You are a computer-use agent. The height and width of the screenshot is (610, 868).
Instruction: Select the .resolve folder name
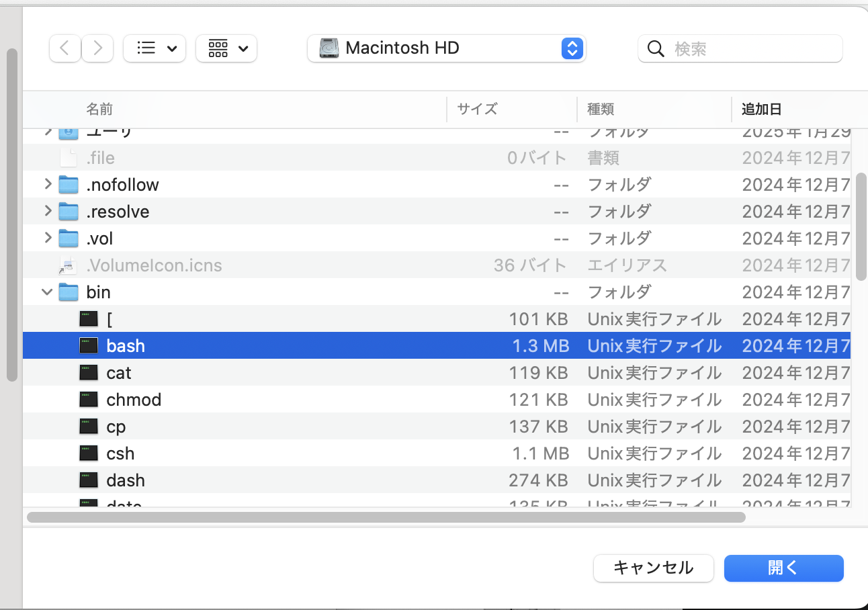pyautogui.click(x=118, y=212)
